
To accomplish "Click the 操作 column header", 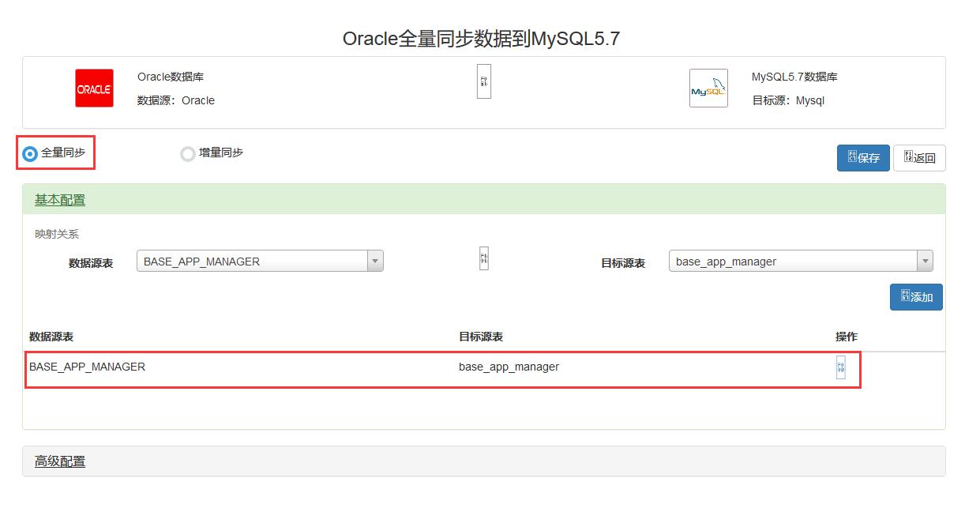I will (847, 337).
